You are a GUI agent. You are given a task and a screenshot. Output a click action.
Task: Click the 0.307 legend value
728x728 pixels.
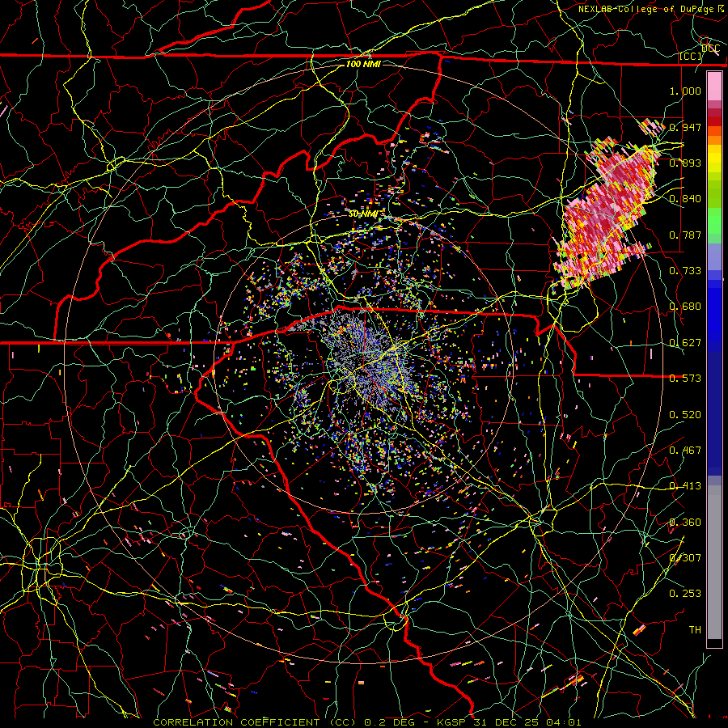[x=685, y=557]
